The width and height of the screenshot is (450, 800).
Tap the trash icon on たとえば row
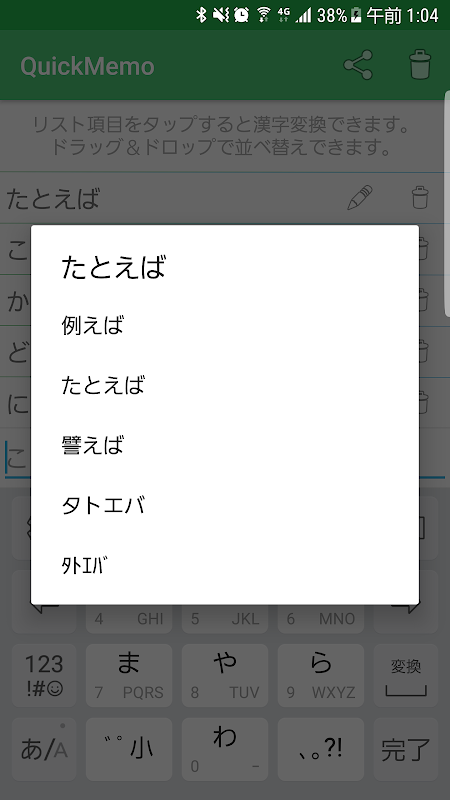point(420,197)
